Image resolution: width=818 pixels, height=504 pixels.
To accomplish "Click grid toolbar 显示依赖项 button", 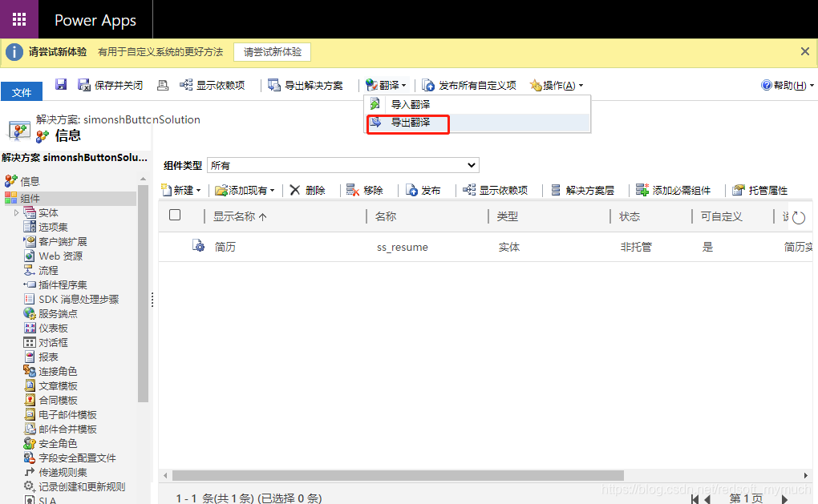I will pyautogui.click(x=496, y=190).
